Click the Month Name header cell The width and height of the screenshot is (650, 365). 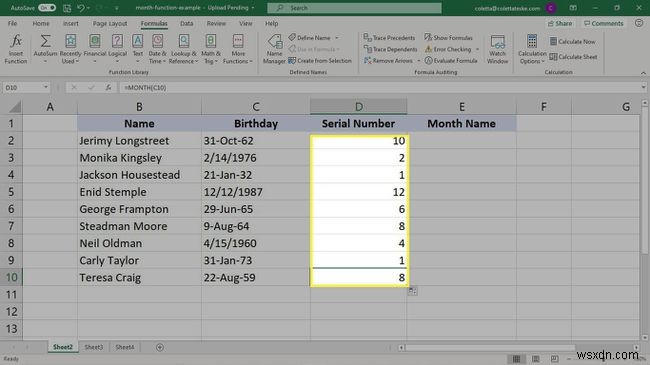pos(461,124)
